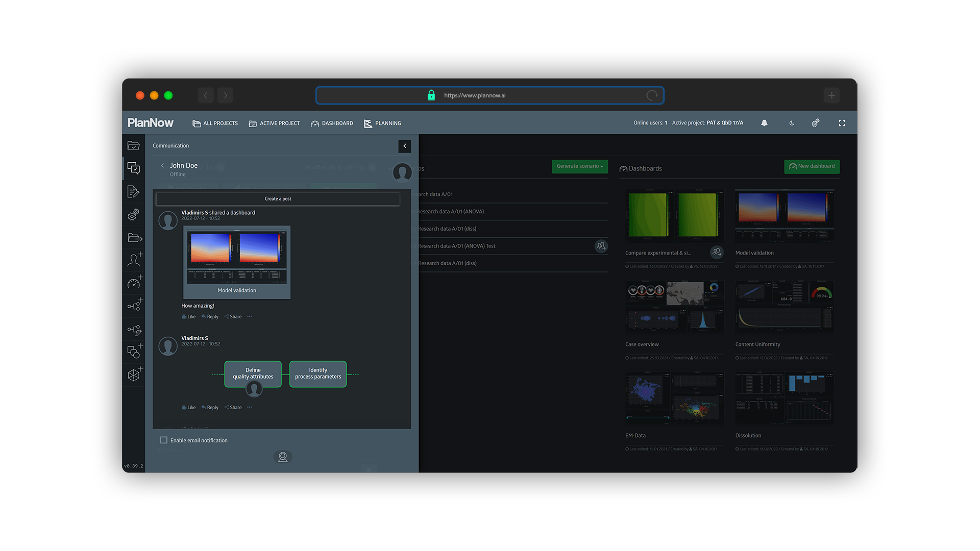980x551 pixels.
Task: Open the Communication chat icon in sidebar
Action: coord(134,168)
